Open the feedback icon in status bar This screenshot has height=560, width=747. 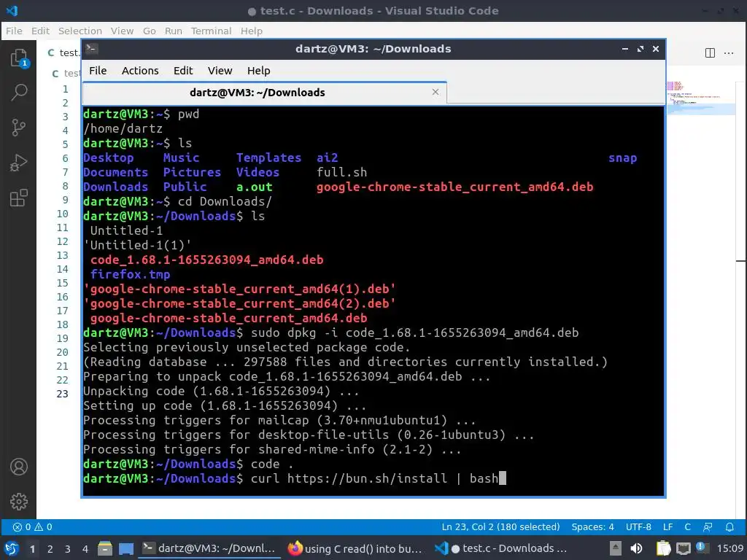[x=708, y=527]
